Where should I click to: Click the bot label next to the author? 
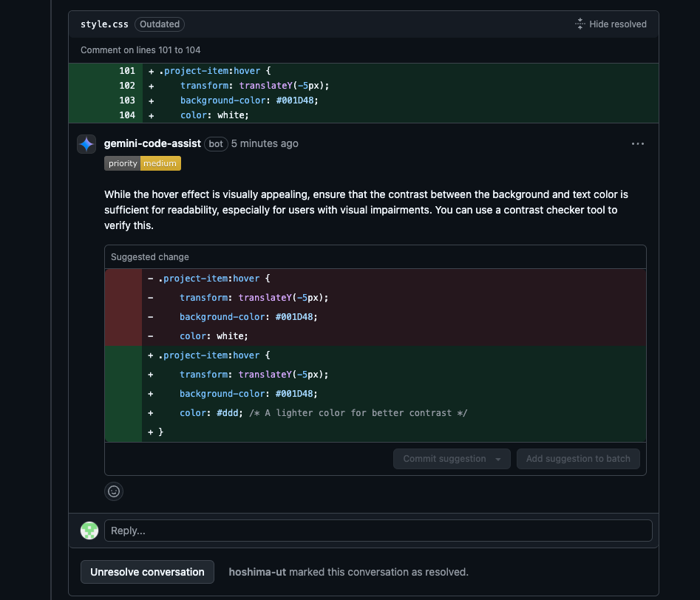216,144
